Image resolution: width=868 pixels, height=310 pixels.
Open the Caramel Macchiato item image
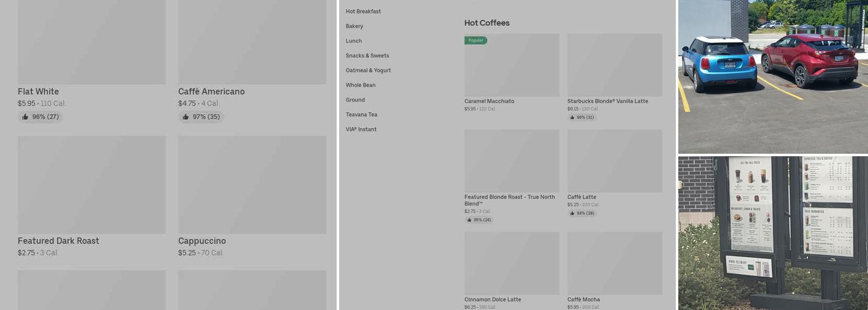[511, 65]
